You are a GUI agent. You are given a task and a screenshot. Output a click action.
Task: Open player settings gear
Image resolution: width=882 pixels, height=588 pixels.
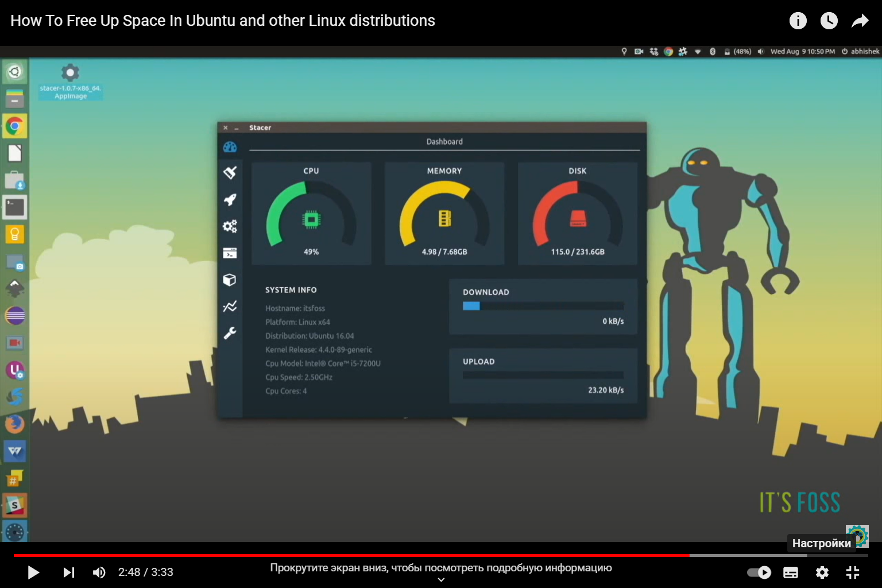click(822, 572)
